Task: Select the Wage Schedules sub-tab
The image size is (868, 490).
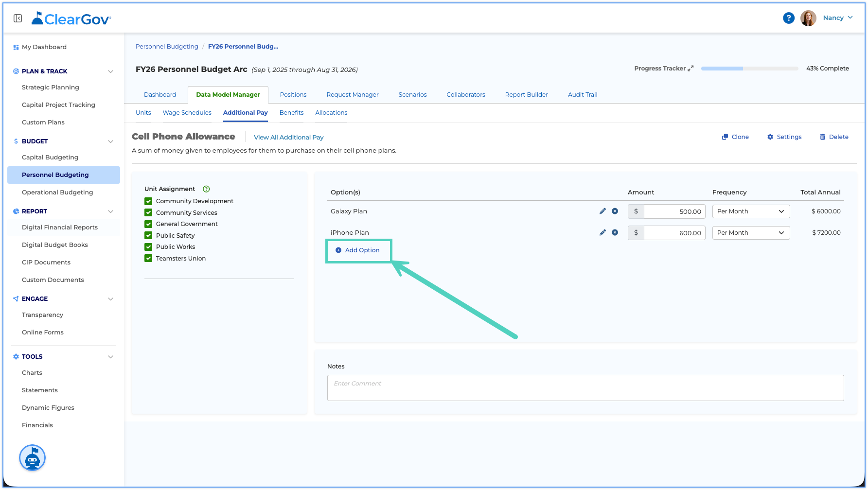Action: point(187,113)
